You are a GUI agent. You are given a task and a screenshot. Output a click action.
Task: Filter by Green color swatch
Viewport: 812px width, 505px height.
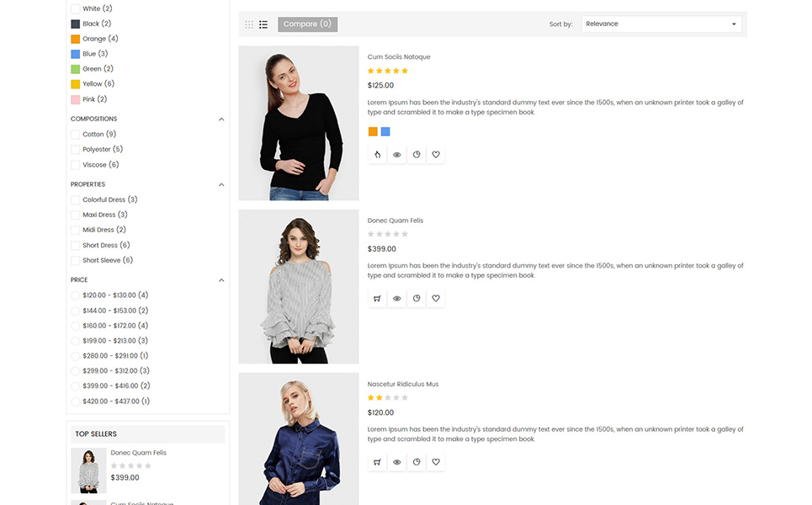(75, 69)
